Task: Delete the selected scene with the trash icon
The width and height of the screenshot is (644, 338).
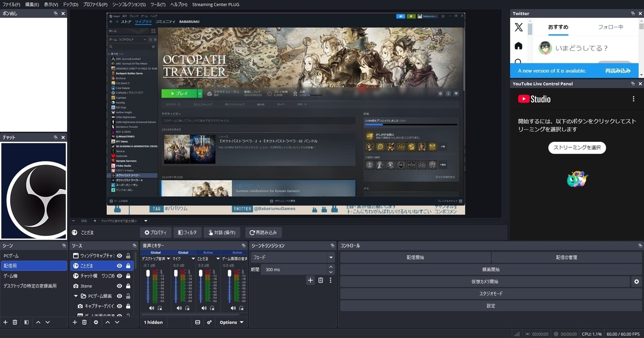Action: tap(15, 322)
